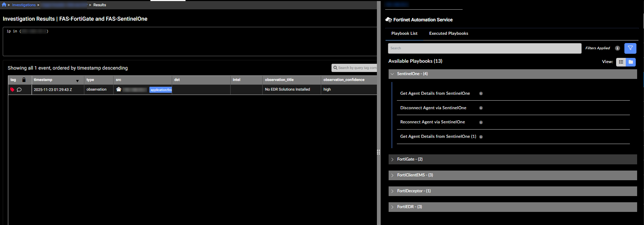Viewport: 644px width, 225px height.
Task: Info icon for Get Agent Details SentinelOne (1)
Action: click(x=481, y=137)
